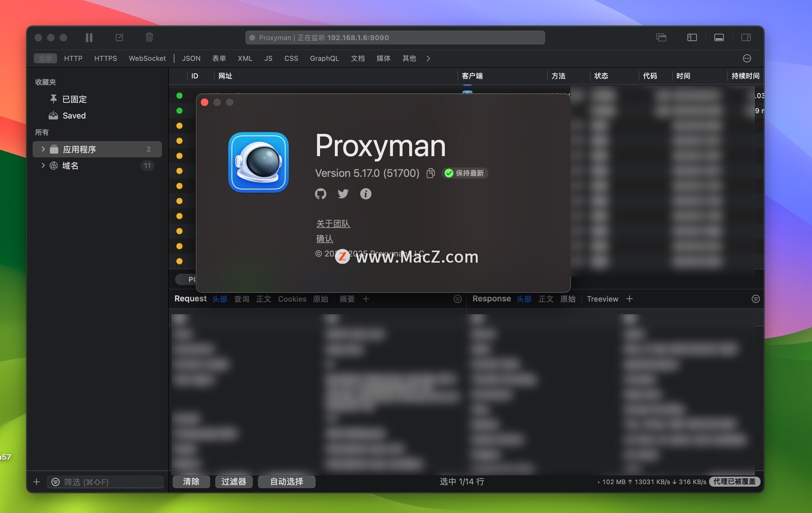The image size is (812, 513).
Task: Expand the 域名 tree group
Action: coord(43,166)
